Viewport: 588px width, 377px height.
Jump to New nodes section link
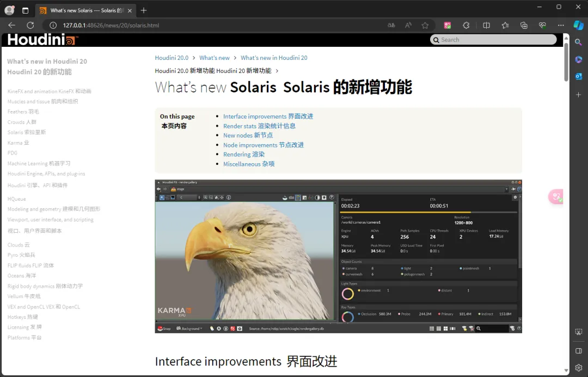coord(248,135)
